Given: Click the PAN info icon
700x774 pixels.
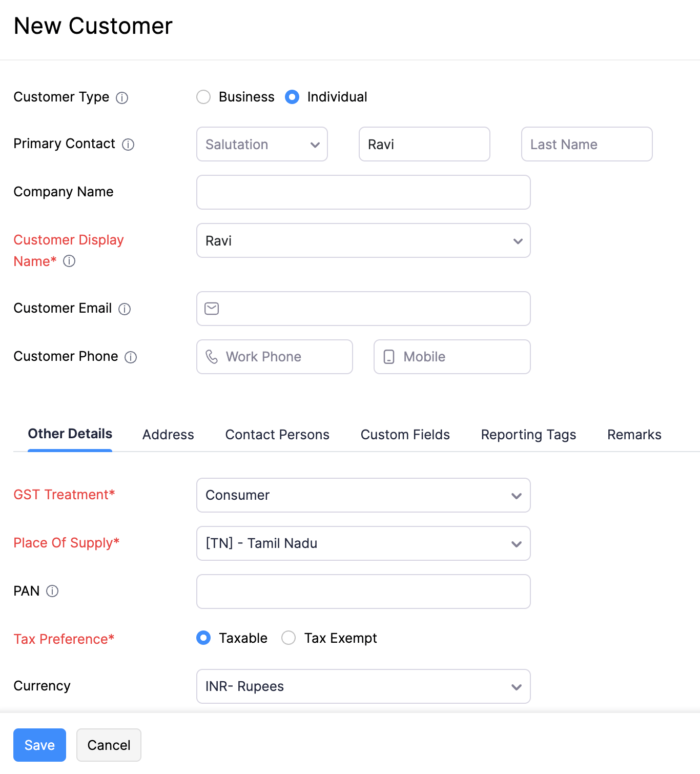Looking at the screenshot, I should click(x=53, y=591).
